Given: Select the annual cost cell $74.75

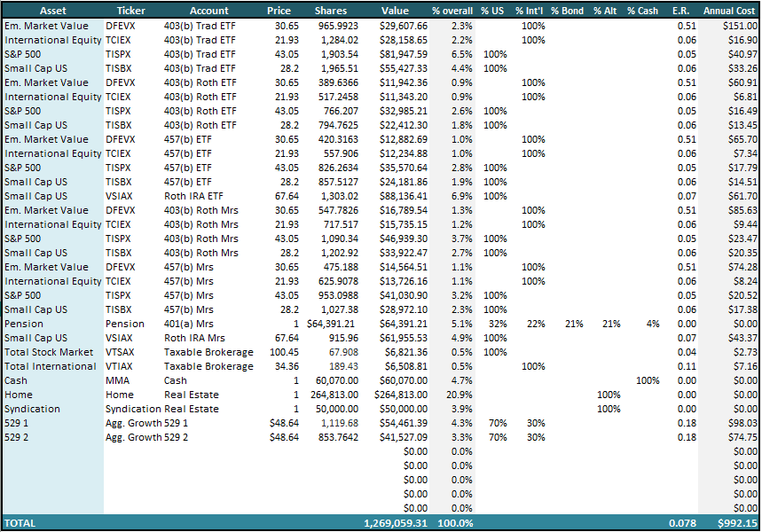Looking at the screenshot, I should (x=742, y=437).
